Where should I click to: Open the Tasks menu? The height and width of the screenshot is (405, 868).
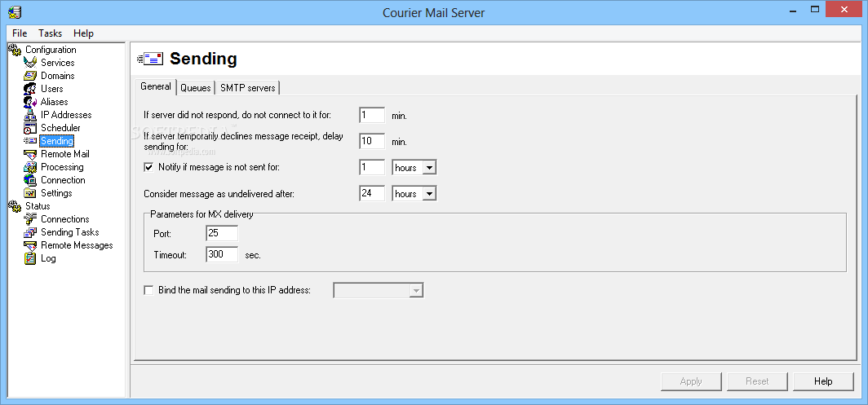(x=51, y=33)
